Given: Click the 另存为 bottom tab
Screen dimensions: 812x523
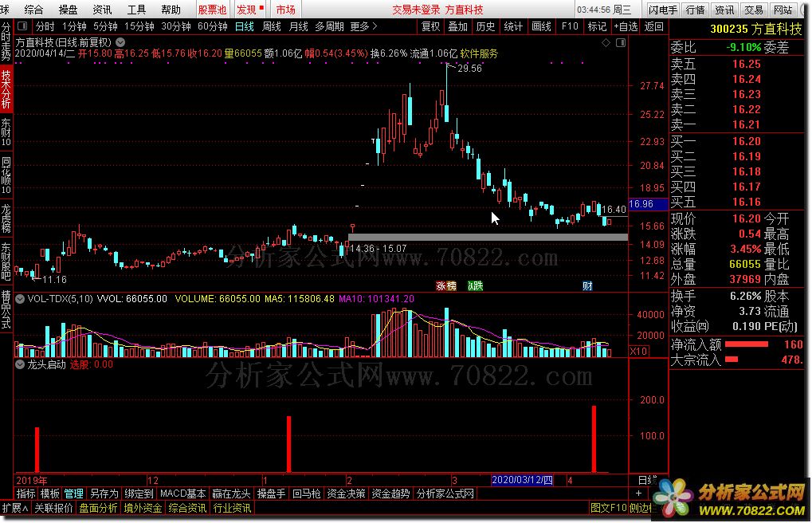Looking at the screenshot, I should pyautogui.click(x=104, y=494).
